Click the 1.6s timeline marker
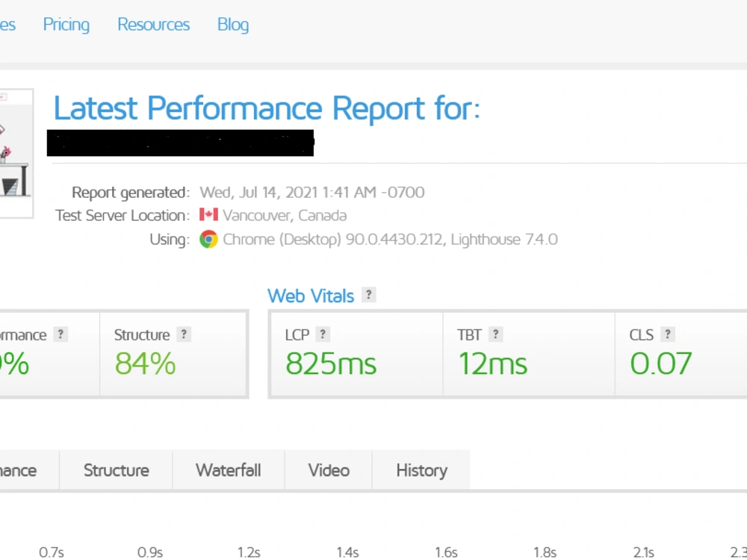747x560 pixels. click(446, 553)
